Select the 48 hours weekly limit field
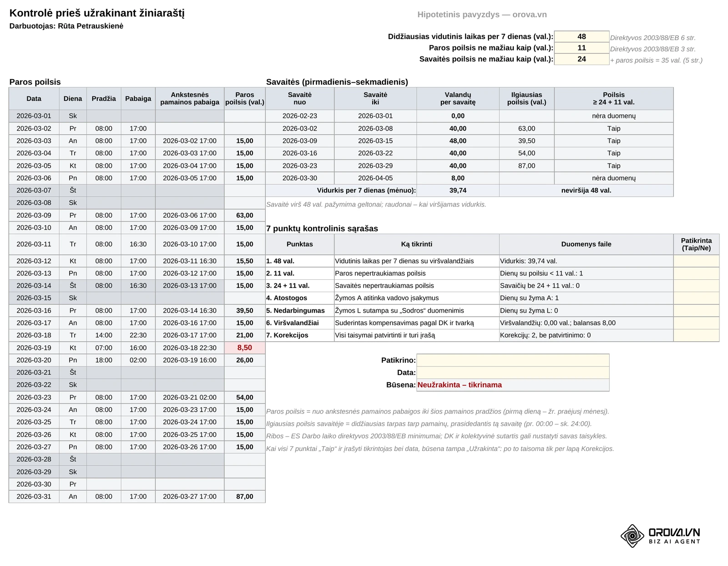The width and height of the screenshot is (728, 566). [581, 37]
